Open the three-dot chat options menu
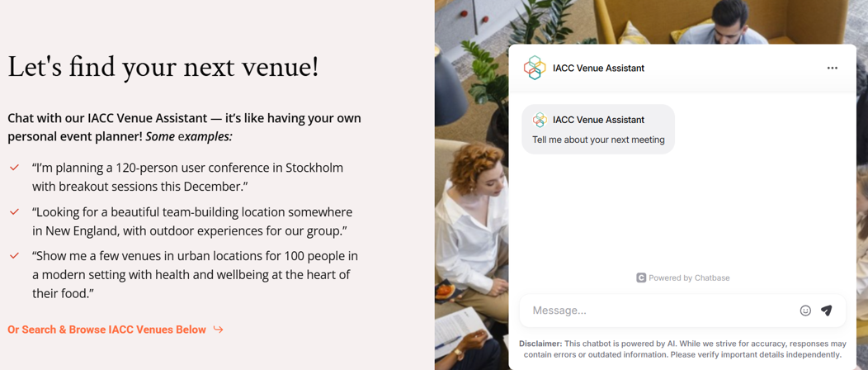 click(832, 68)
